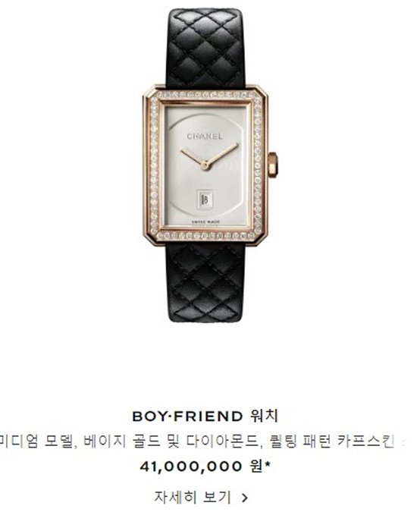Click the gold crown on the watch side
420x531 pixels.
(x=273, y=162)
